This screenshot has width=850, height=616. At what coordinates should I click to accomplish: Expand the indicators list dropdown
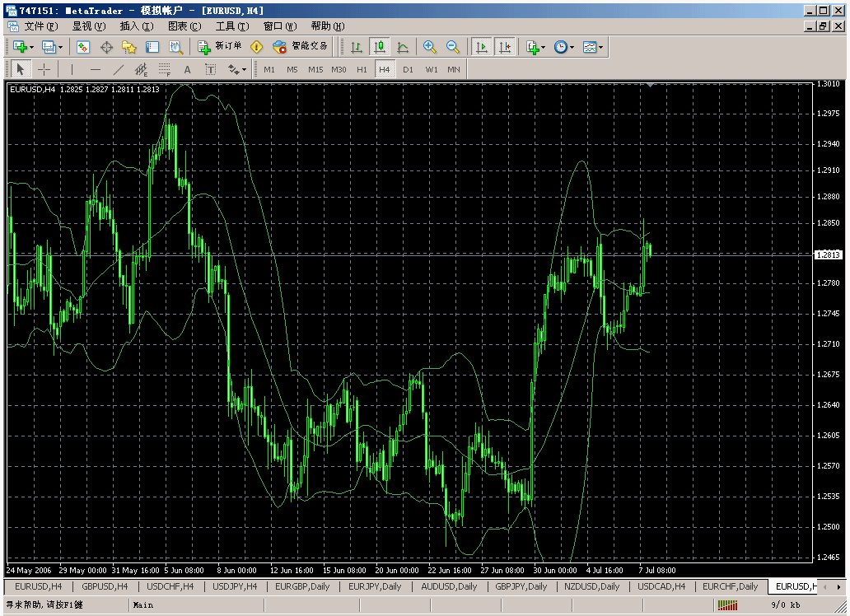tap(544, 47)
